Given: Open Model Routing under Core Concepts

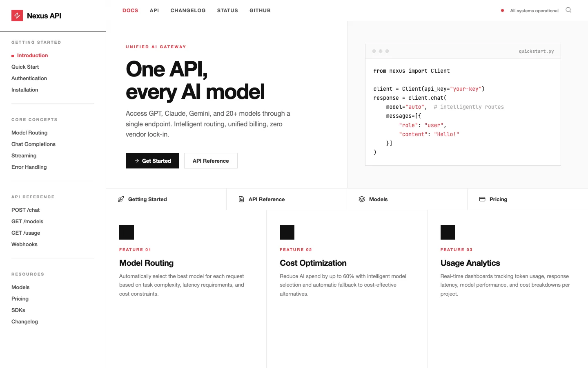Looking at the screenshot, I should pyautogui.click(x=29, y=132).
